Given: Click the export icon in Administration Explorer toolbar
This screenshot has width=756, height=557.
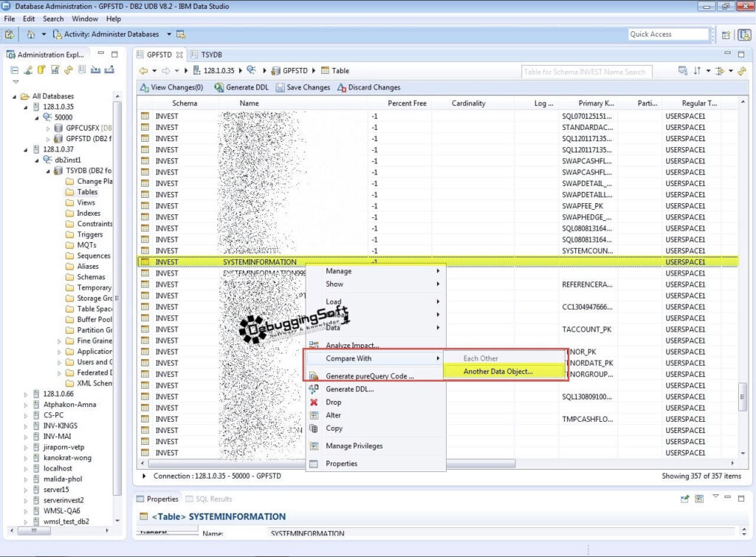Looking at the screenshot, I should (109, 70).
